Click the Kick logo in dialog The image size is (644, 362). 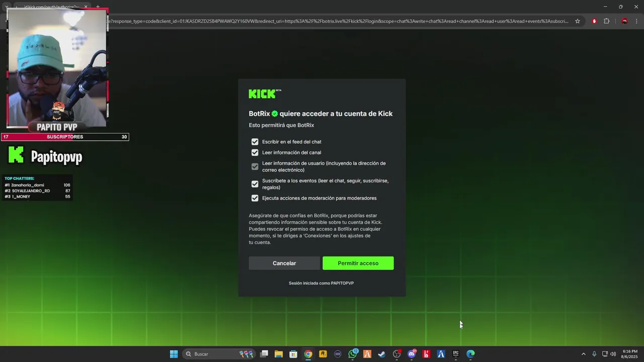(x=265, y=94)
